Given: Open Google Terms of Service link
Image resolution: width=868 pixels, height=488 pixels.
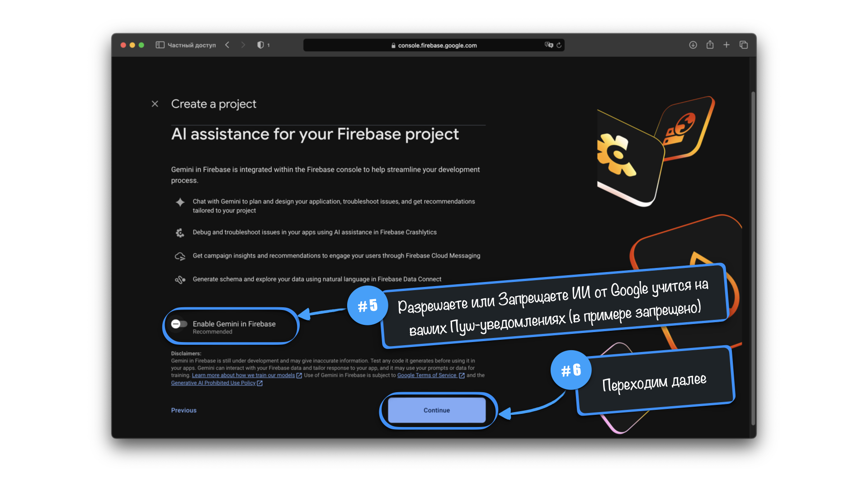Looking at the screenshot, I should [427, 375].
